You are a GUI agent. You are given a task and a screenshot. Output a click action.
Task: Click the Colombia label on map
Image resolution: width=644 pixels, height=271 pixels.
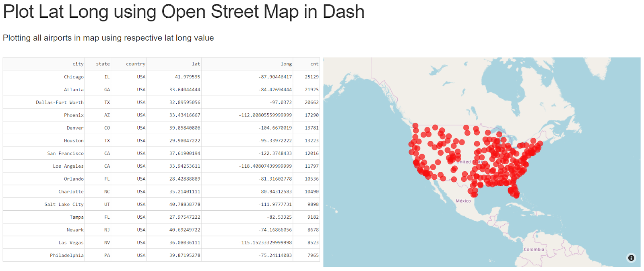point(534,249)
